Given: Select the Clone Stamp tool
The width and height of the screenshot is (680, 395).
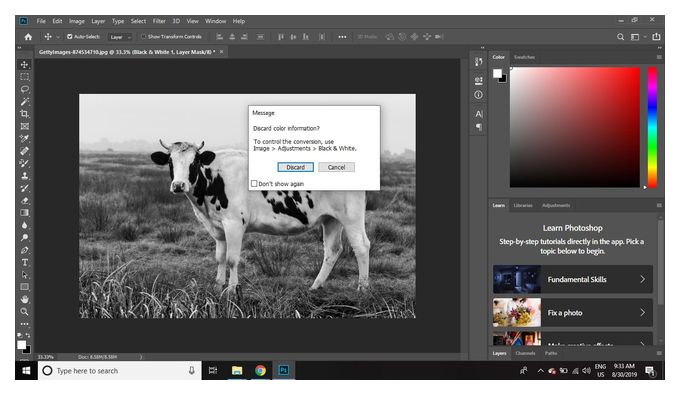Looking at the screenshot, I should [x=25, y=176].
